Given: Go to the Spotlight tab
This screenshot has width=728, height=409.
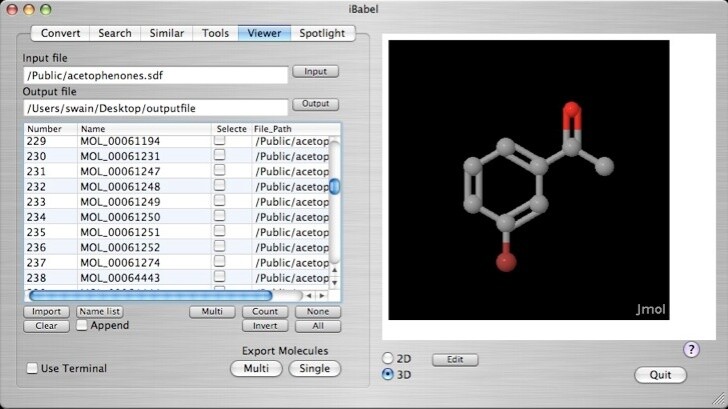Looking at the screenshot, I should point(322,33).
